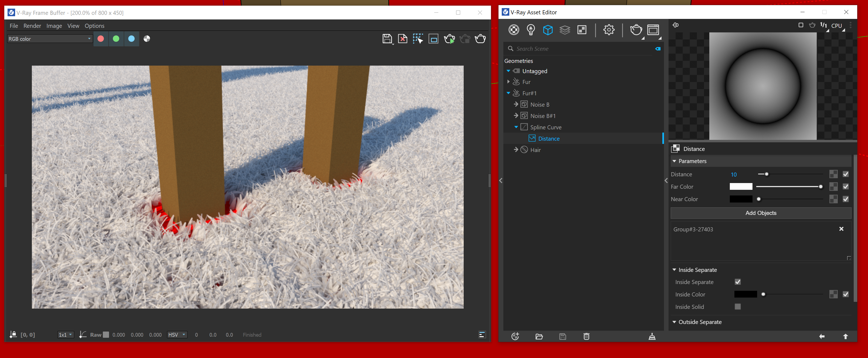Screen dimensions: 868x358
Task: Toggle Near Color texture checkbox
Action: tap(846, 199)
